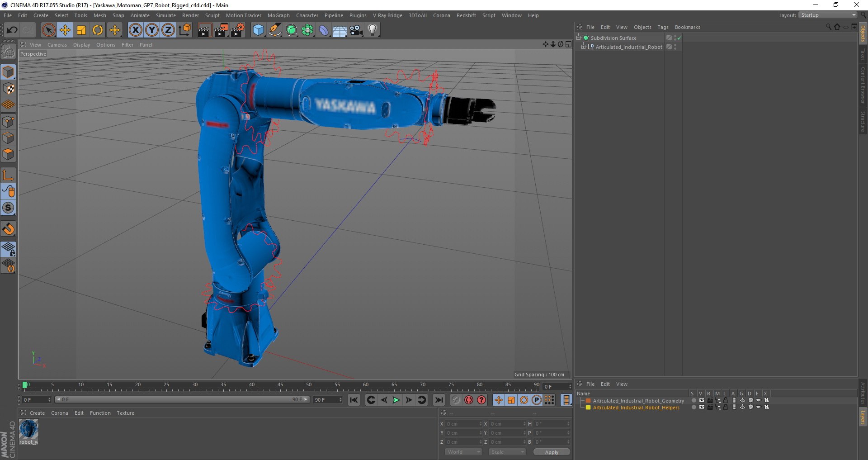868x460 pixels.
Task: Toggle visibility of Articulated_Industrial_Robot_Helpers layer
Action: 702,407
